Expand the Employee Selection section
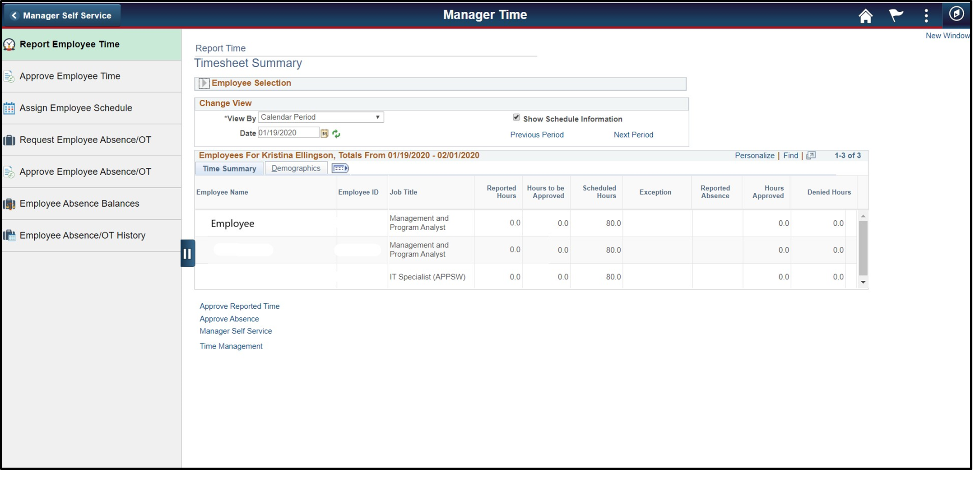The image size is (980, 483). tap(204, 83)
